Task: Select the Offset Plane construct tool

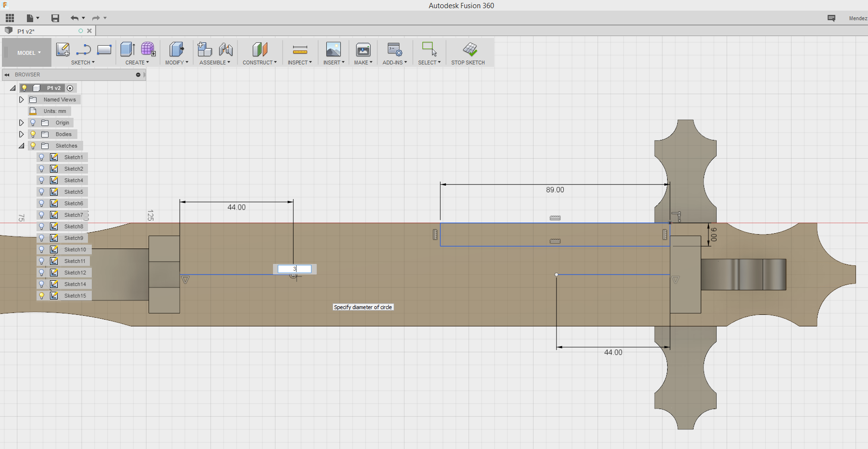Action: click(260, 49)
